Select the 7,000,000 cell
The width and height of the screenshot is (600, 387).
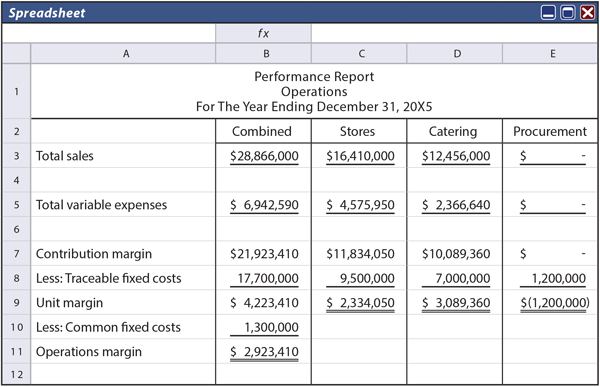(x=455, y=278)
